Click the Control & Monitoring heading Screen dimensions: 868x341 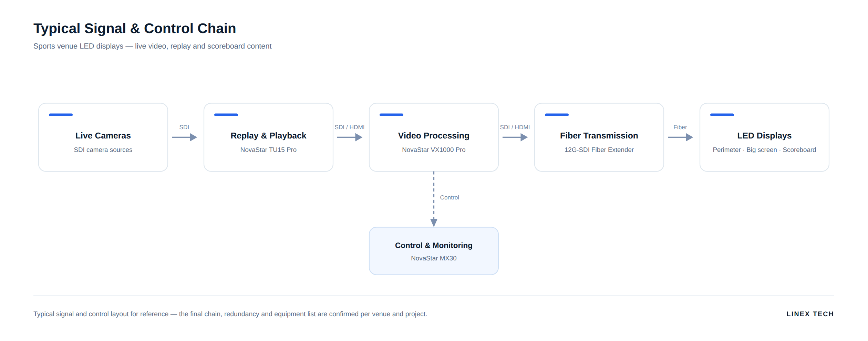click(434, 245)
